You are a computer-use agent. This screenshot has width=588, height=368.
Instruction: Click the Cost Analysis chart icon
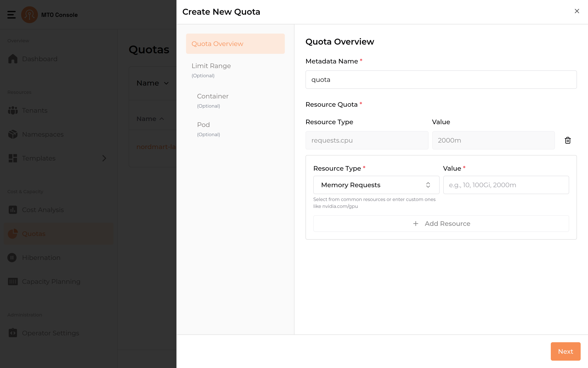(13, 210)
